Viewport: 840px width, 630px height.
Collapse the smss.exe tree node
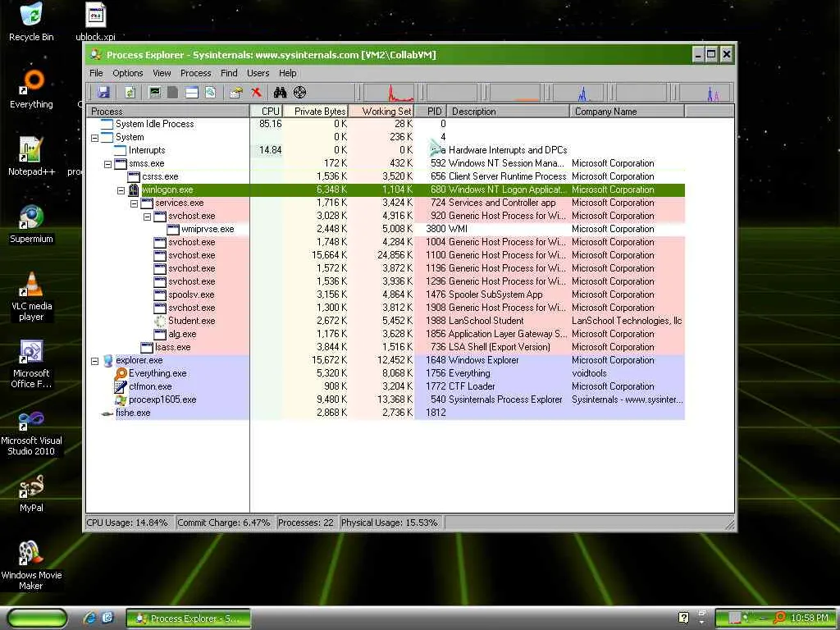(x=107, y=164)
